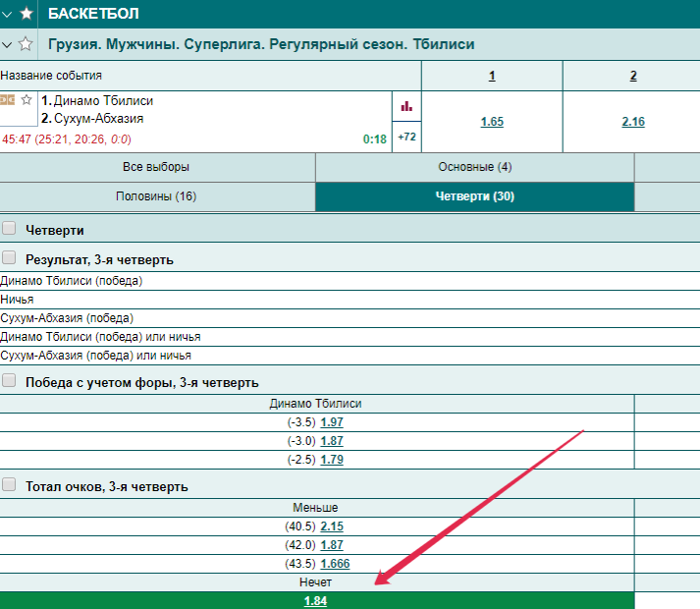Click the live broadcast icon beside the match
Viewport: 700px width, 609px height.
tap(8, 100)
